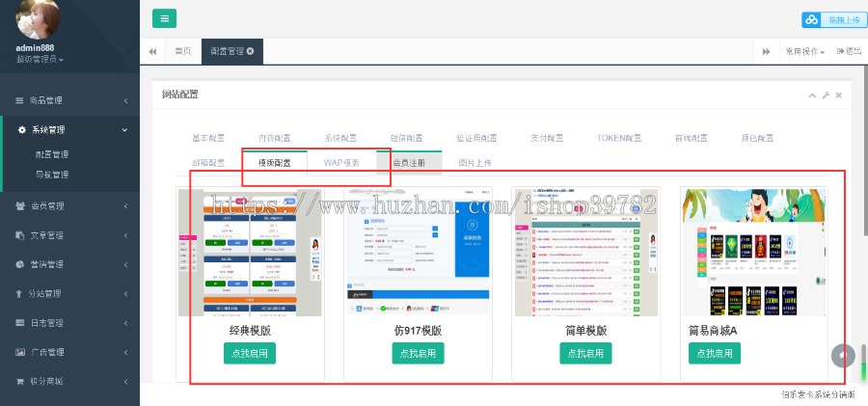This screenshot has width=868, height=406.
Task: Click the 拖拽上传 cloud upload button
Action: (834, 20)
